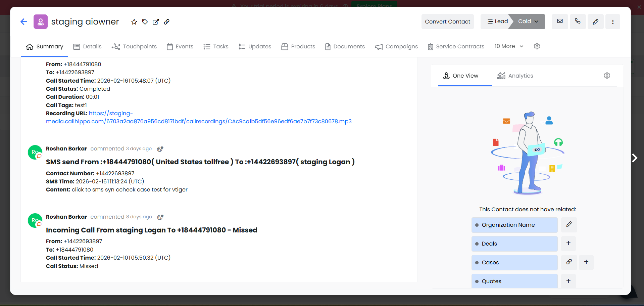Open One View panel settings gear
644x306 pixels.
(607, 76)
